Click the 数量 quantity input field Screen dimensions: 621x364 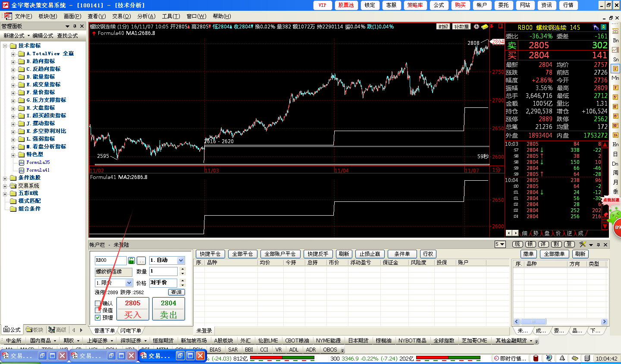[163, 271]
